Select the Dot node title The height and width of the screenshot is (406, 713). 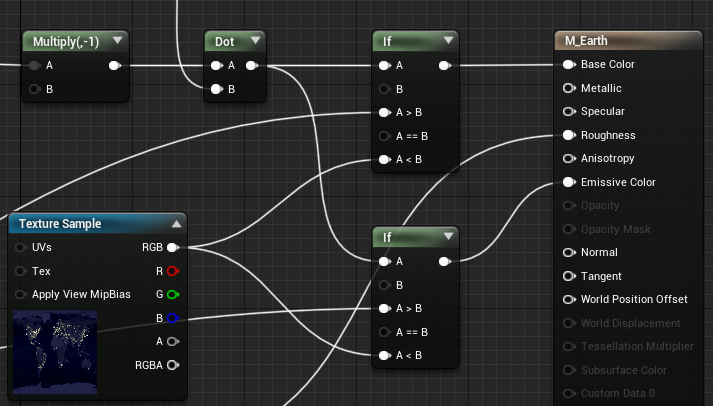225,42
